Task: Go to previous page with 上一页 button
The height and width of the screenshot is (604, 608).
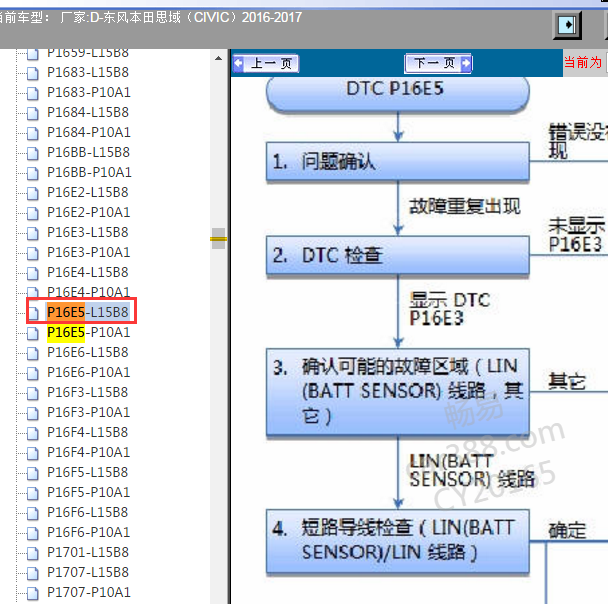Action: pyautogui.click(x=266, y=63)
